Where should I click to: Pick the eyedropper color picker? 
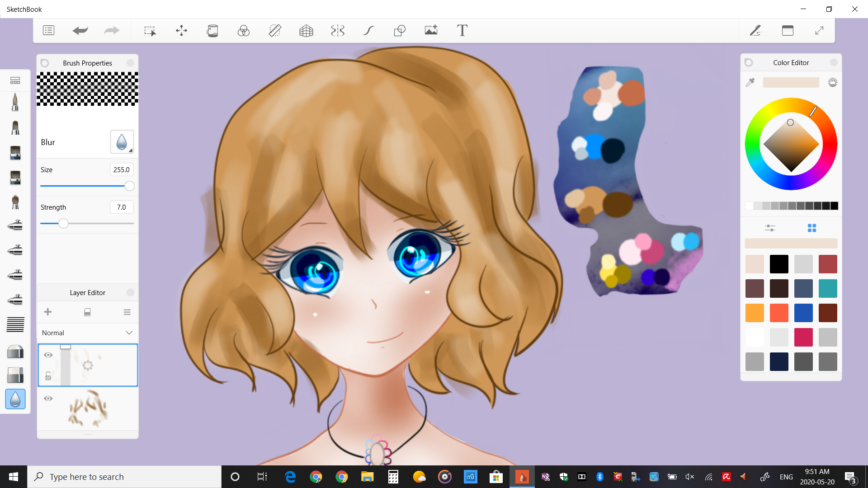pos(750,82)
